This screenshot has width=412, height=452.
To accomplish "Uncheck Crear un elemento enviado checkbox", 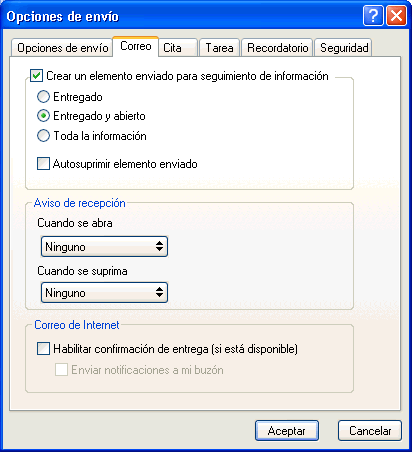I will pyautogui.click(x=36, y=76).
